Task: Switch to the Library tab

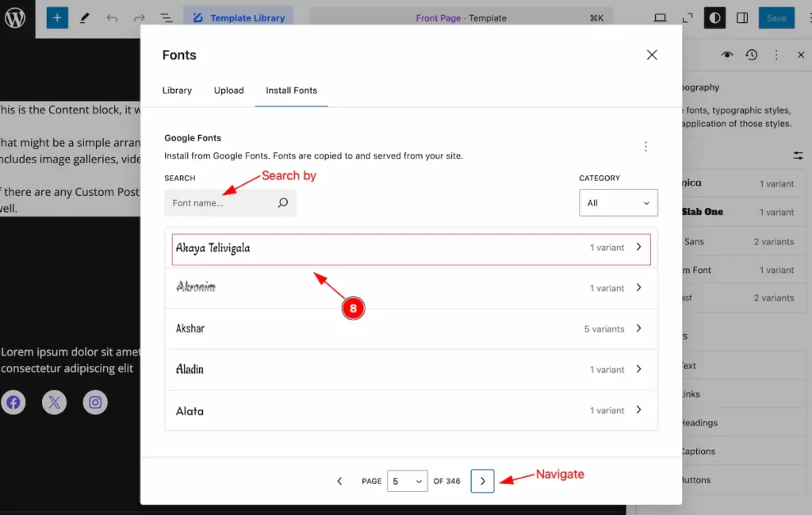Action: tap(177, 90)
